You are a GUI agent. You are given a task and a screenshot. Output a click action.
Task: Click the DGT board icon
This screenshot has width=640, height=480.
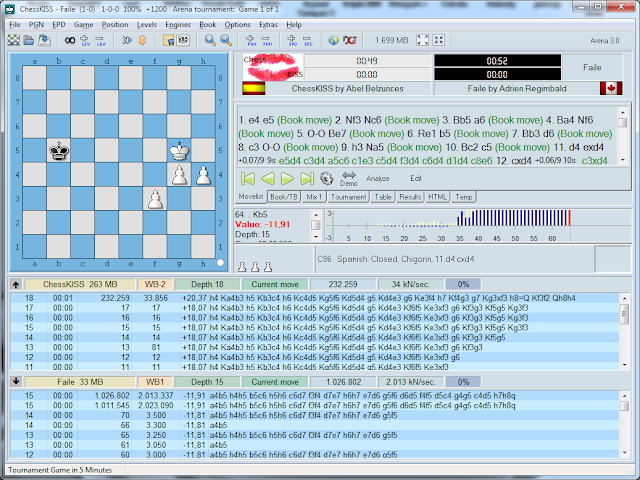tap(350, 40)
